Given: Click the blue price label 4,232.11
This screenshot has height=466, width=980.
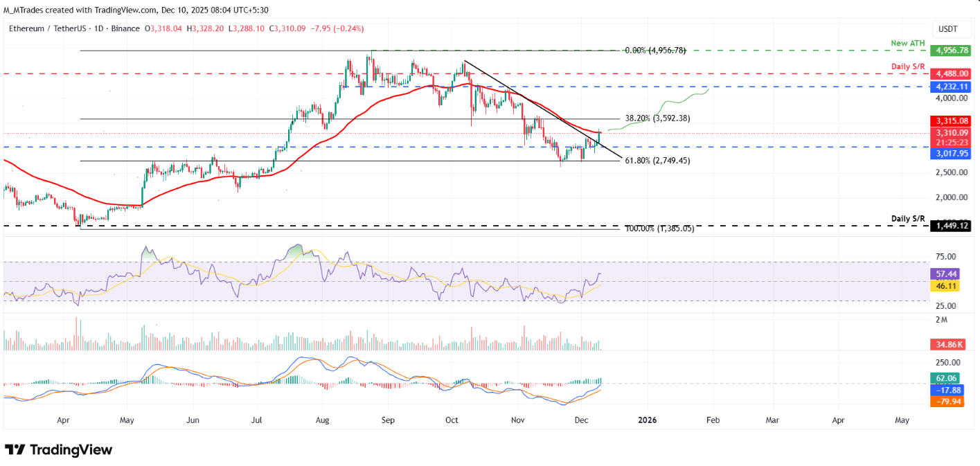Looking at the screenshot, I should [950, 86].
